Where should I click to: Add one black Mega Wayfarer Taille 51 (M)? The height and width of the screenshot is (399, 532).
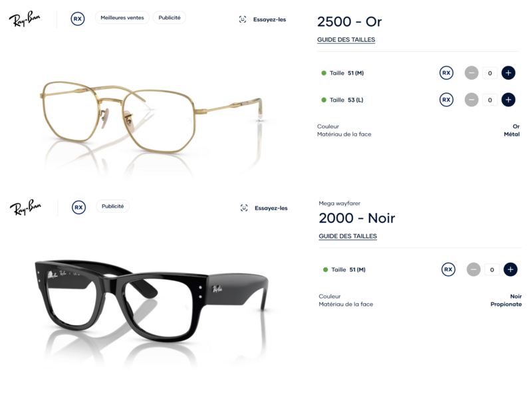pos(510,269)
